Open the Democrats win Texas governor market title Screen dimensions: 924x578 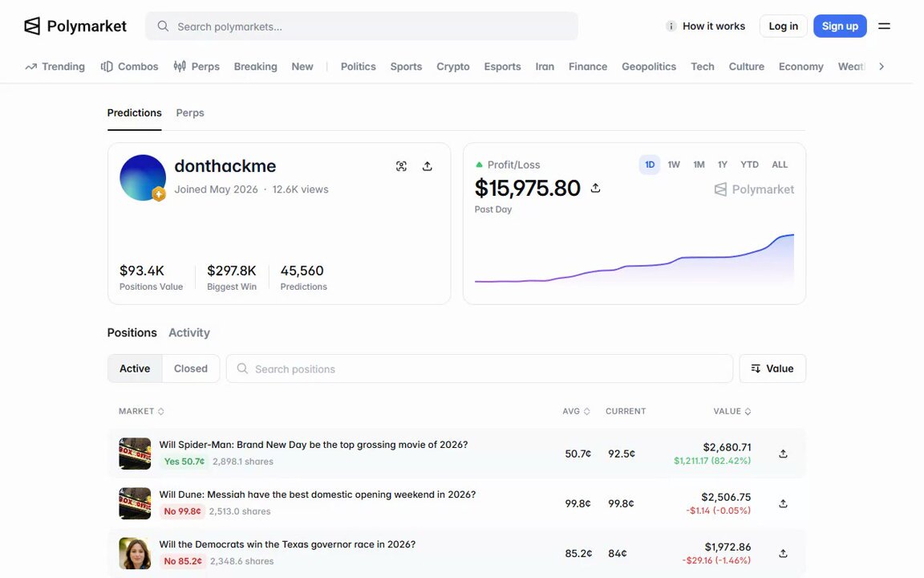tap(288, 544)
